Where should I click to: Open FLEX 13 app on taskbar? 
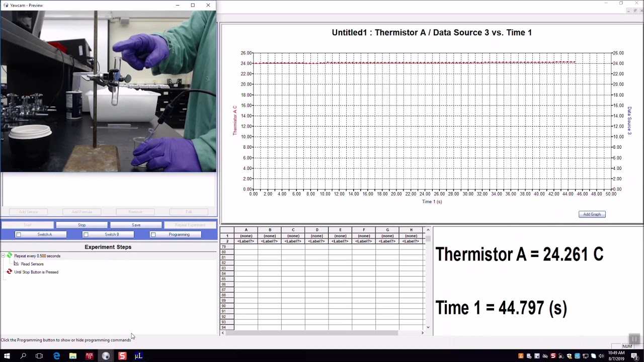89,356
